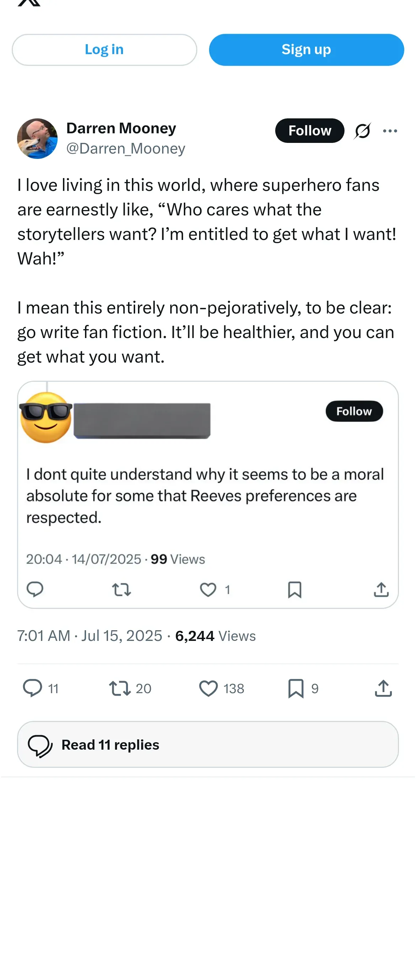Image resolution: width=416 pixels, height=980 pixels.
Task: Click reply icon in quoted tweet
Action: pos(35,589)
